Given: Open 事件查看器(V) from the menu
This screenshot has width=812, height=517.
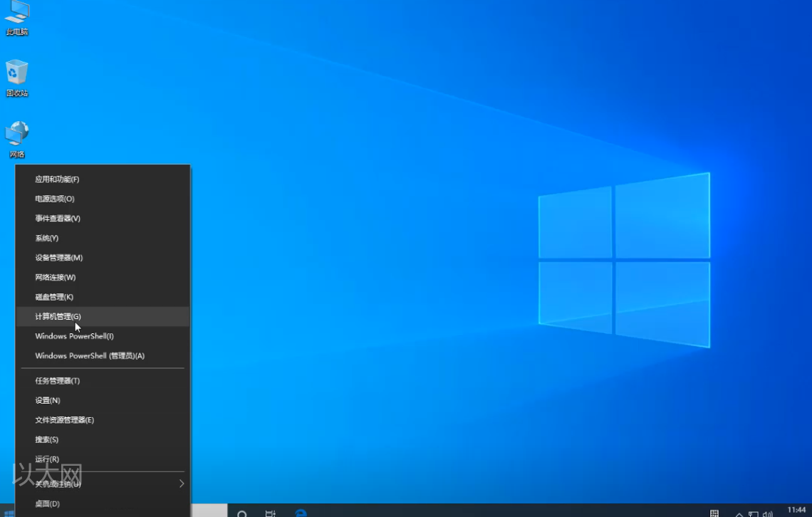Looking at the screenshot, I should [57, 218].
